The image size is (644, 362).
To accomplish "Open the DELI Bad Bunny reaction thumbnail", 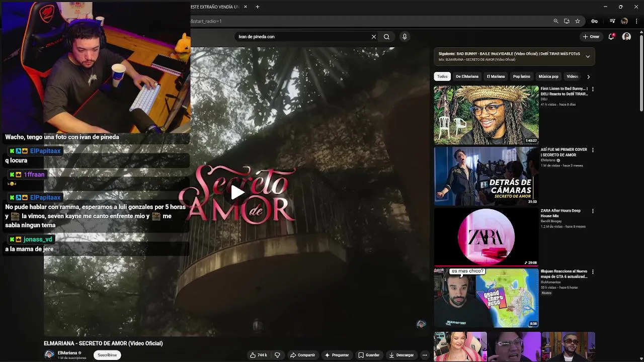I will click(486, 115).
